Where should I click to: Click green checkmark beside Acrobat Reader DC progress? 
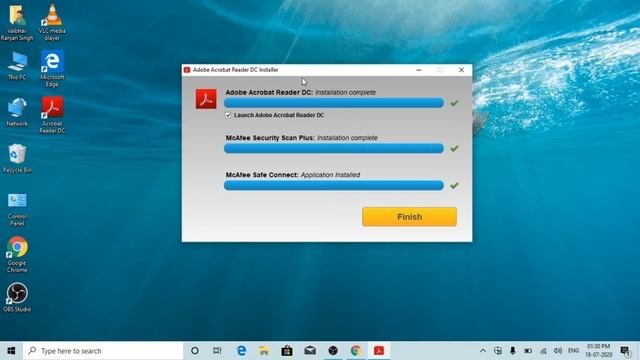454,103
